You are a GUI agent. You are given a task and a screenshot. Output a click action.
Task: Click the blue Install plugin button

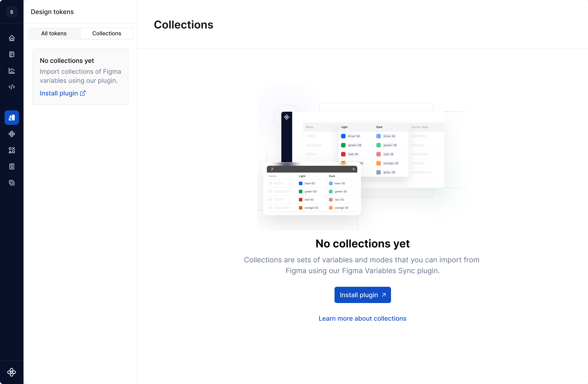point(362,295)
